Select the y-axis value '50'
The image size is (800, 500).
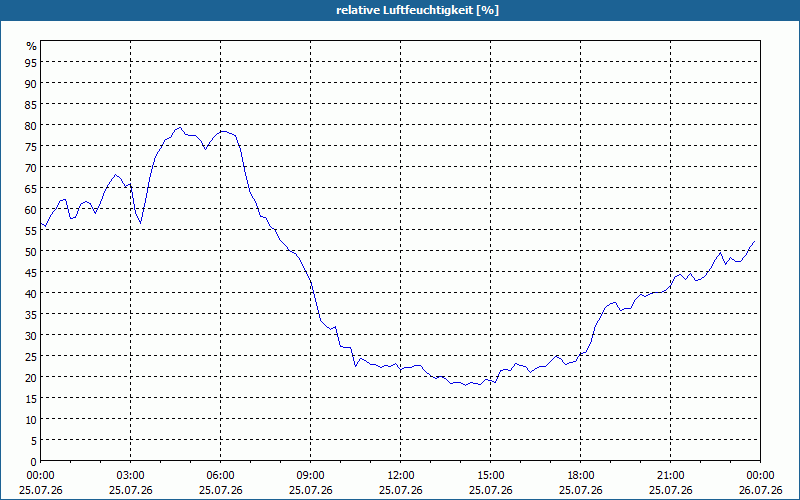pos(31,252)
